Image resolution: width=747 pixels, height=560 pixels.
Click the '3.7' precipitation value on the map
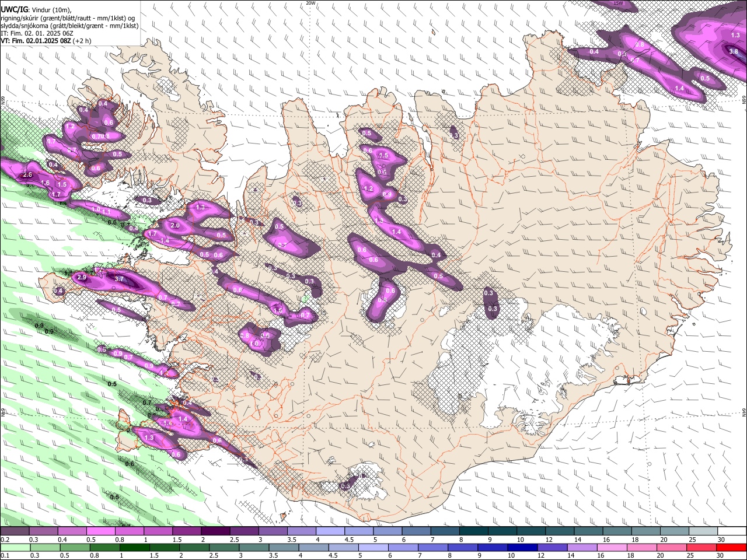119,279
